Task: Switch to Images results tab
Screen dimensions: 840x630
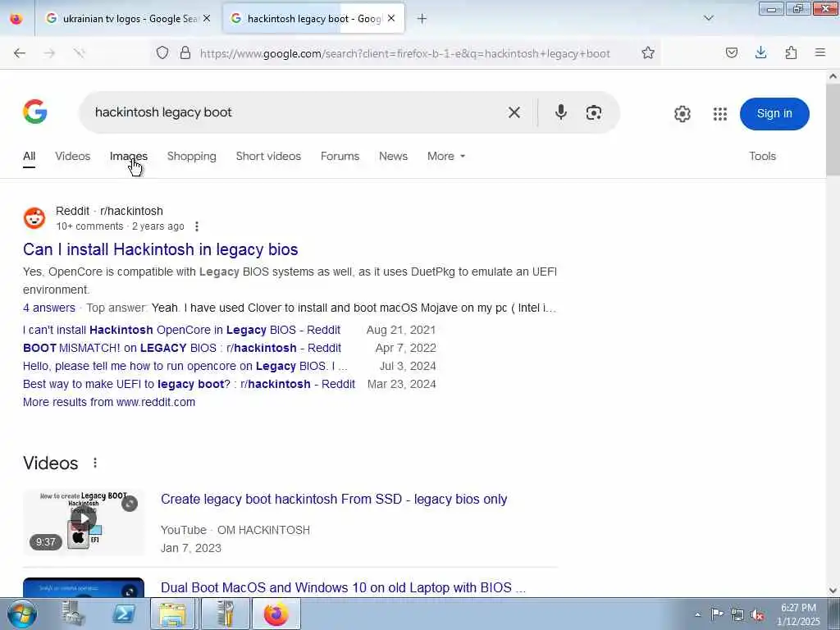Action: click(x=129, y=157)
